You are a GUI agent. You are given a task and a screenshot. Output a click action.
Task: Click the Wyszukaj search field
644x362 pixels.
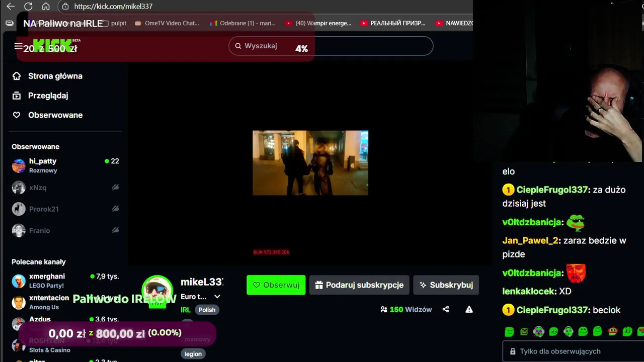(331, 46)
